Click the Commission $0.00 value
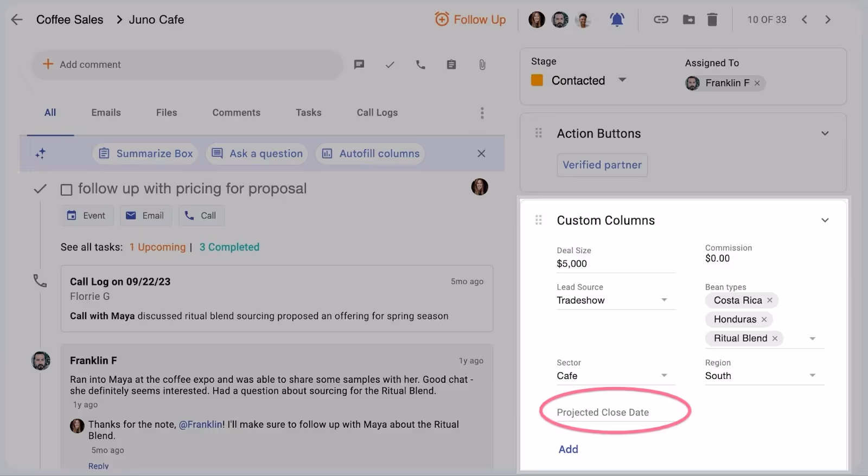Image resolution: width=868 pixels, height=476 pixels. (x=717, y=259)
